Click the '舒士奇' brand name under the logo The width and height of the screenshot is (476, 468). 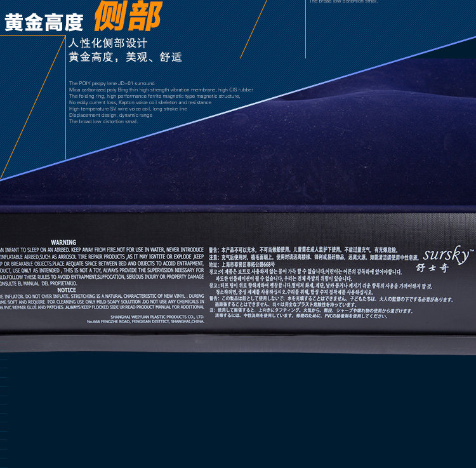pyautogui.click(x=432, y=267)
